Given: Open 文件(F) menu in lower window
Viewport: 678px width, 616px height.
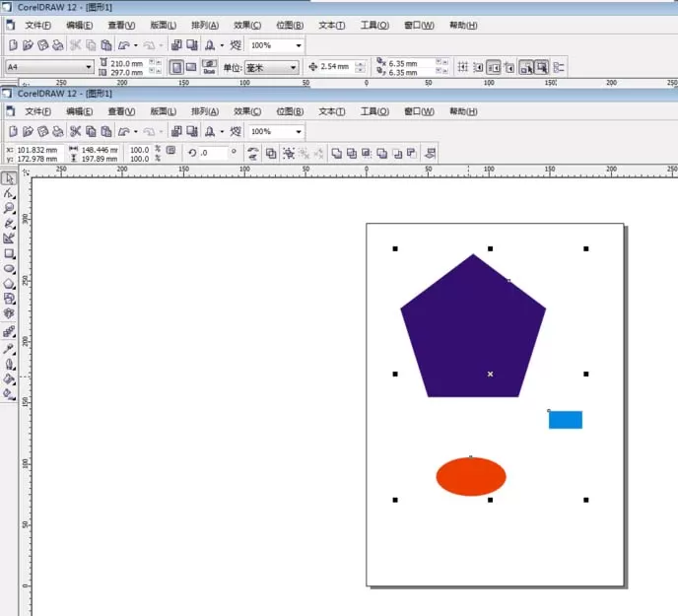Looking at the screenshot, I should (37, 111).
